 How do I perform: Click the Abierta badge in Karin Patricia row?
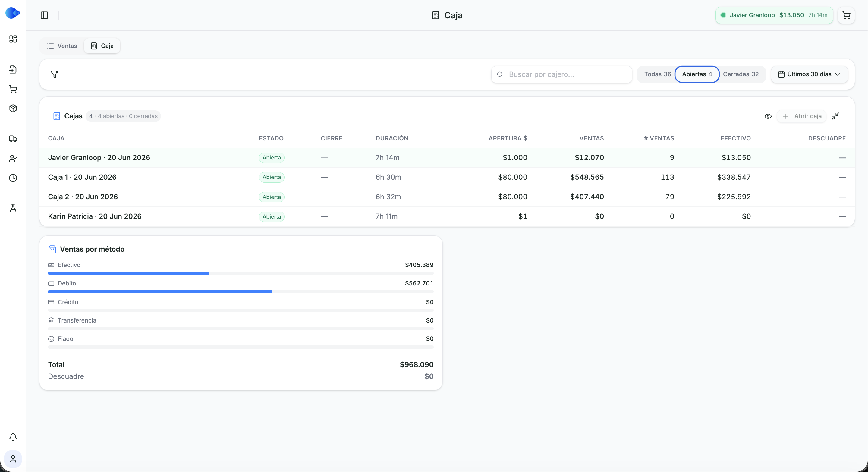tap(272, 217)
